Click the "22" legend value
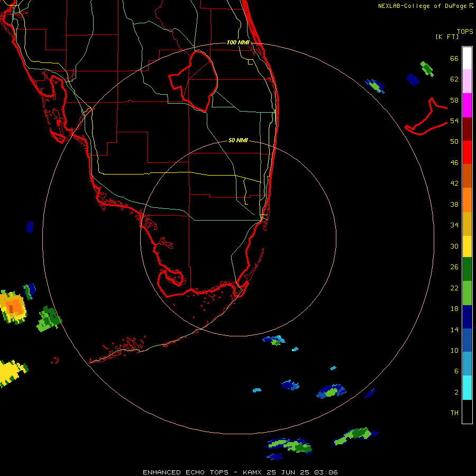Viewport: 476px width, 476px height. 454,288
